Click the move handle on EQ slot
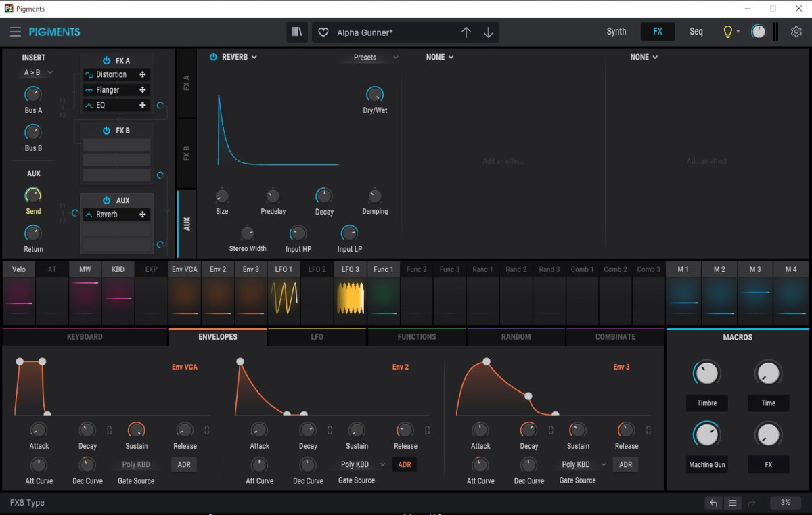Viewport: 812px width, 515px height. (143, 105)
